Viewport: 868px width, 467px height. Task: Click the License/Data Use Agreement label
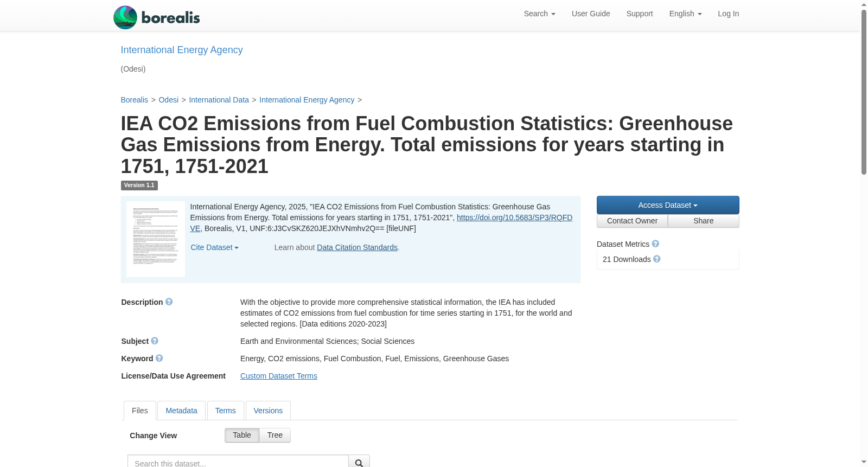(173, 376)
